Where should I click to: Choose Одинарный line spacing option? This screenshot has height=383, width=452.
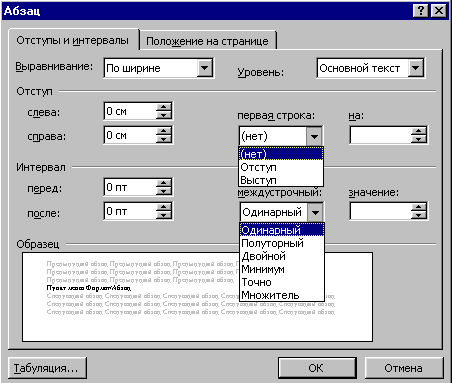click(282, 230)
